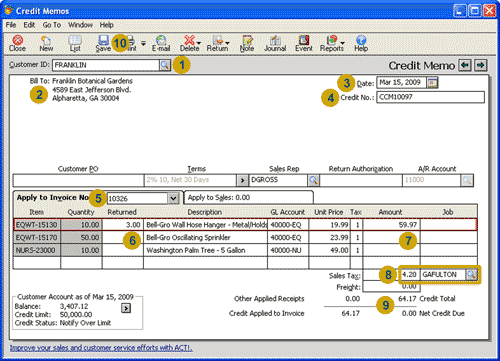Expand the Return dropdown arrow
This screenshot has width=500, height=361.
227,43
